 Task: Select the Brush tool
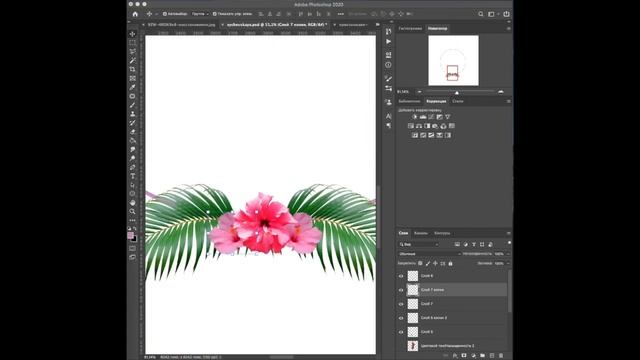(x=132, y=105)
